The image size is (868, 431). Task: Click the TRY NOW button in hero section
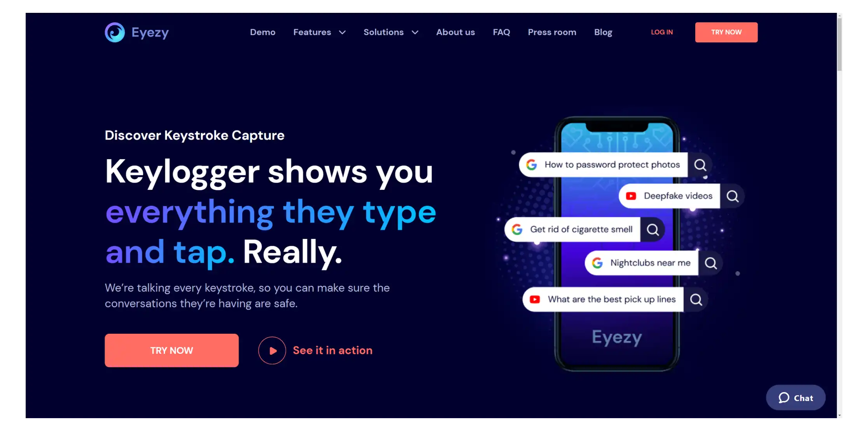(171, 350)
